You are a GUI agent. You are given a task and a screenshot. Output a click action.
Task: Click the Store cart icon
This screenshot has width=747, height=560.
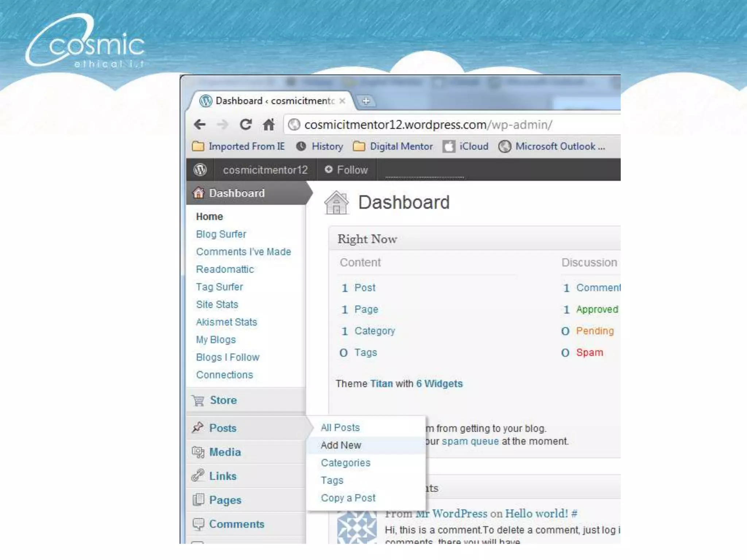[x=198, y=400]
